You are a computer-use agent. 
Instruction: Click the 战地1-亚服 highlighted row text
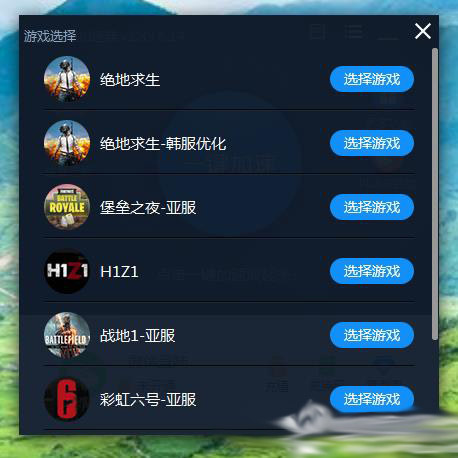(x=137, y=336)
